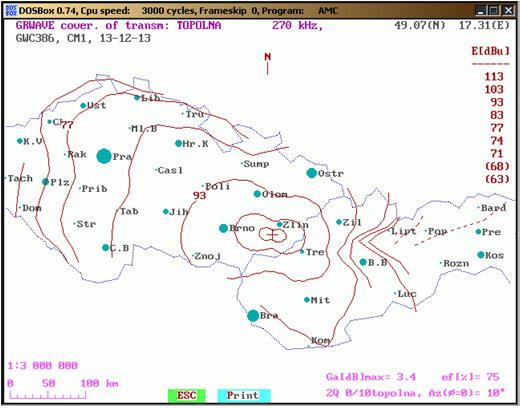This screenshot has height=408, width=520.
Task: Select the Brno city marker dot
Action: point(223,228)
